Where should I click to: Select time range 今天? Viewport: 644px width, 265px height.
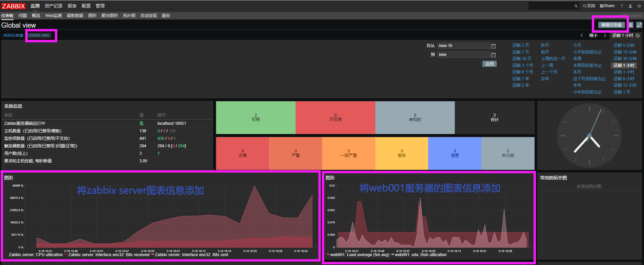tap(577, 45)
